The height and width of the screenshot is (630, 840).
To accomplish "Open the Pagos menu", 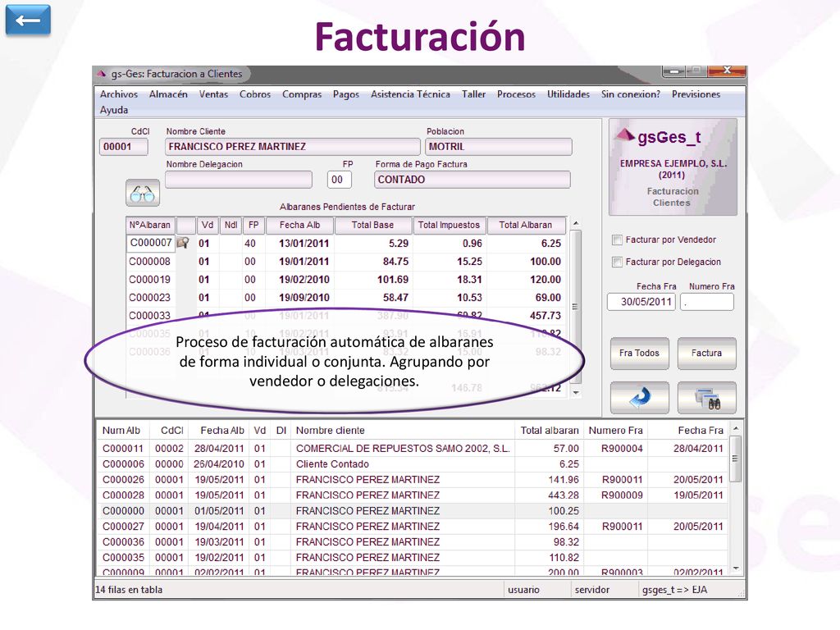I will point(346,94).
